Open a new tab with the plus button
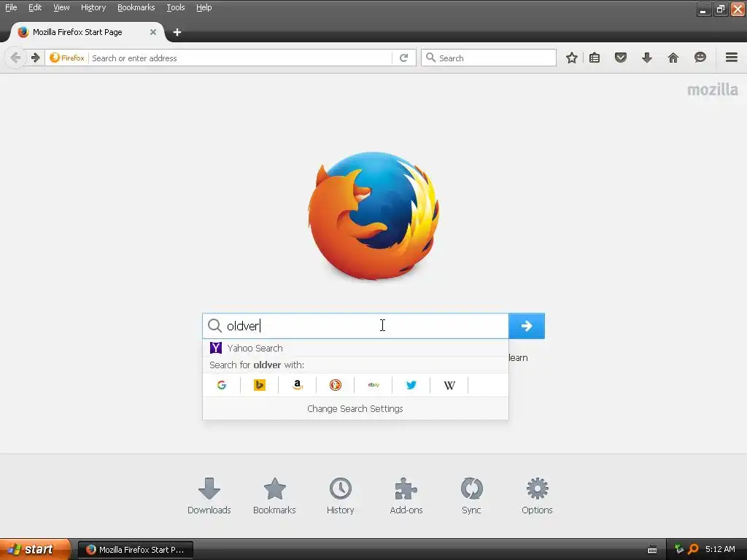The width and height of the screenshot is (747, 560). pyautogui.click(x=177, y=32)
